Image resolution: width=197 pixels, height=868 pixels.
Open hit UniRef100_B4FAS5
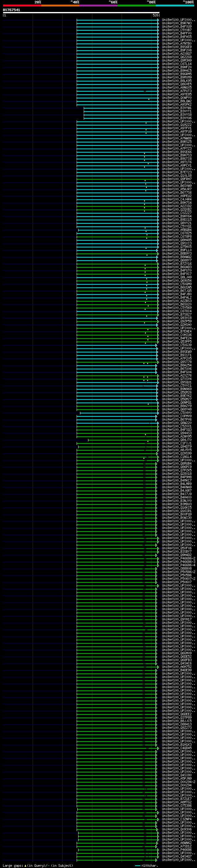[177, 37]
